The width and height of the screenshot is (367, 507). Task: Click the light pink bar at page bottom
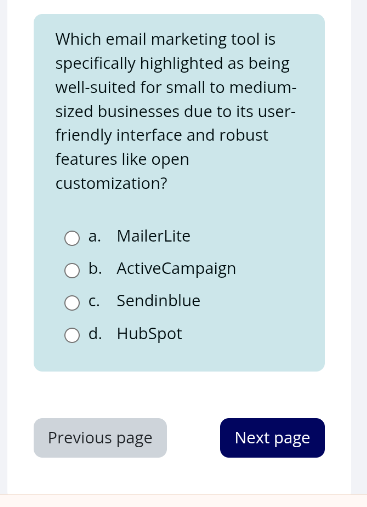tap(183, 501)
